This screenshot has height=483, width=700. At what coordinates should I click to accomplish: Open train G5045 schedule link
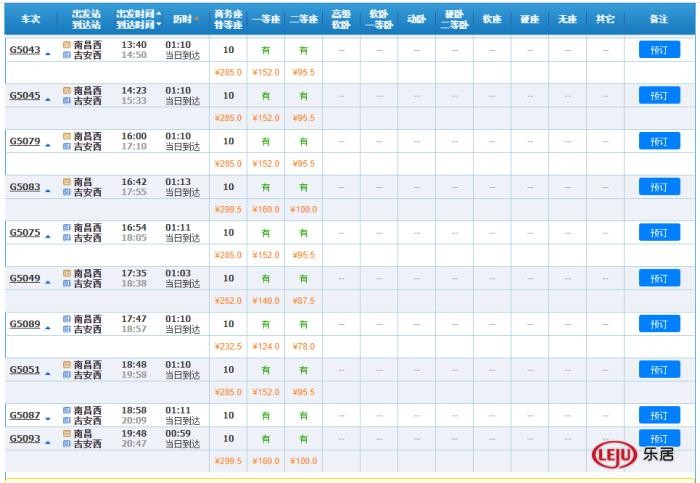click(25, 96)
